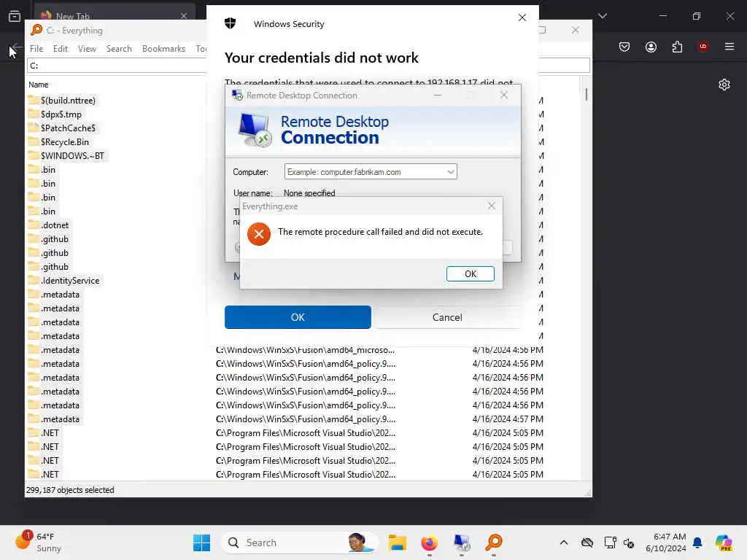Click the .dotnet folder icon
This screenshot has width=747, height=560.
(34, 225)
